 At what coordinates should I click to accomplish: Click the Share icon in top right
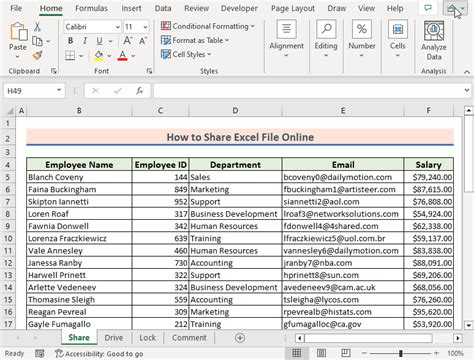click(451, 8)
